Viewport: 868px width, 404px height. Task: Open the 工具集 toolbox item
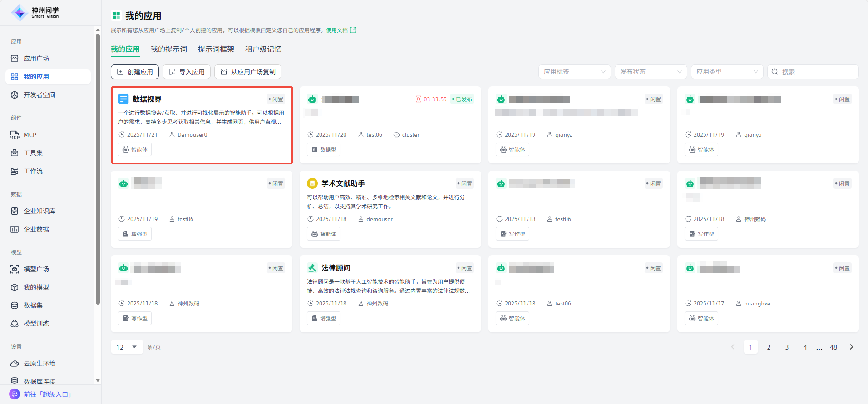click(33, 153)
